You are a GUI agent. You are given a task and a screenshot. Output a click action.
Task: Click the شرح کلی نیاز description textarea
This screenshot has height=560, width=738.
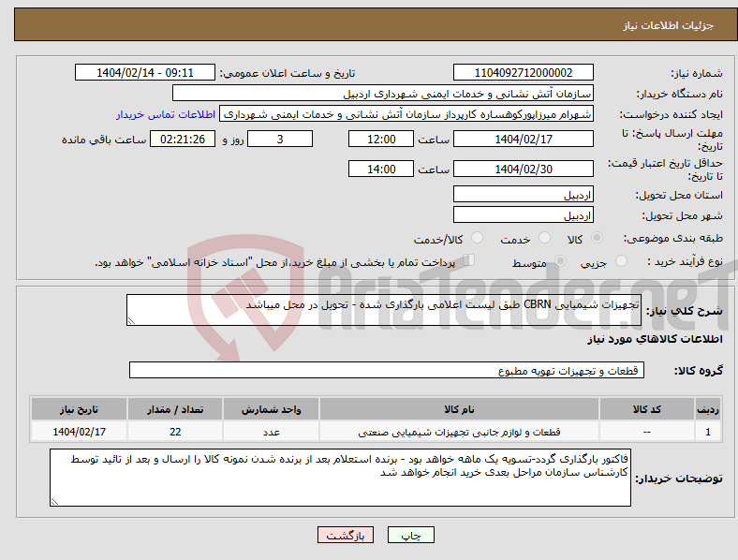click(384, 310)
